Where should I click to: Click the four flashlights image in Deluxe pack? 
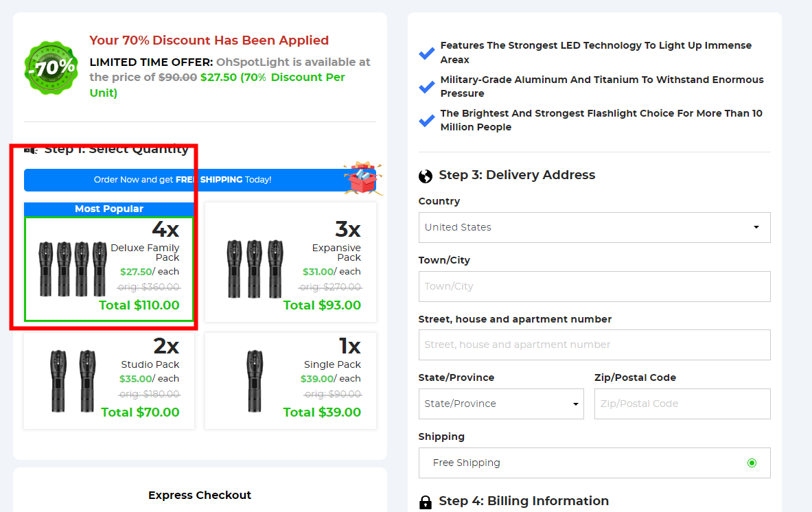[x=73, y=268]
